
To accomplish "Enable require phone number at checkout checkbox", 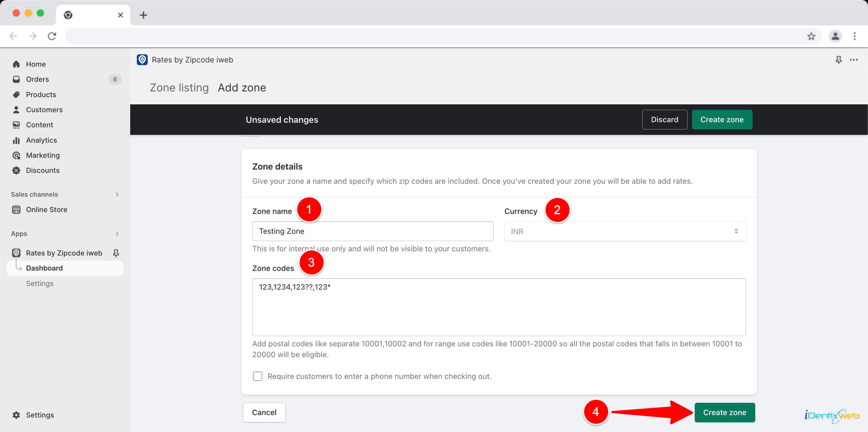I will (x=258, y=376).
